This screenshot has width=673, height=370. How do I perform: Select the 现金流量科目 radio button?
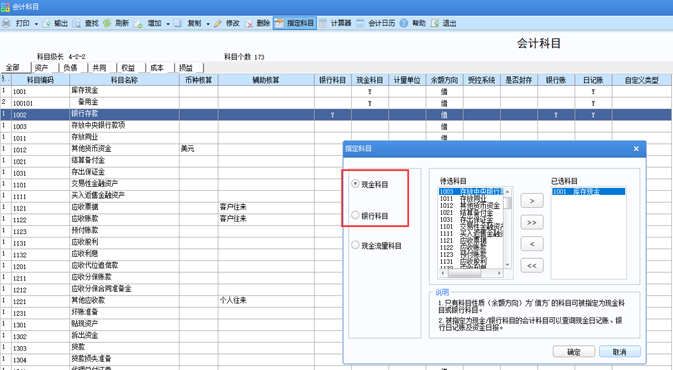click(355, 245)
